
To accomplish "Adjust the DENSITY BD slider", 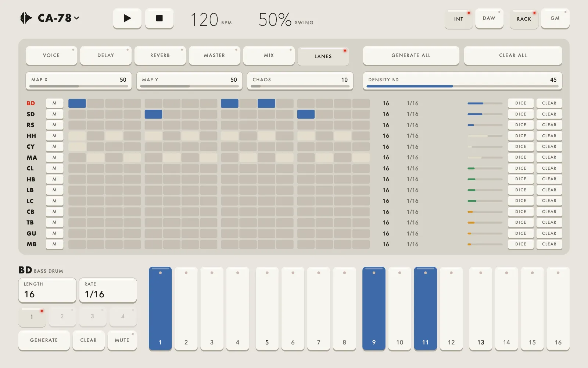I will click(x=462, y=81).
